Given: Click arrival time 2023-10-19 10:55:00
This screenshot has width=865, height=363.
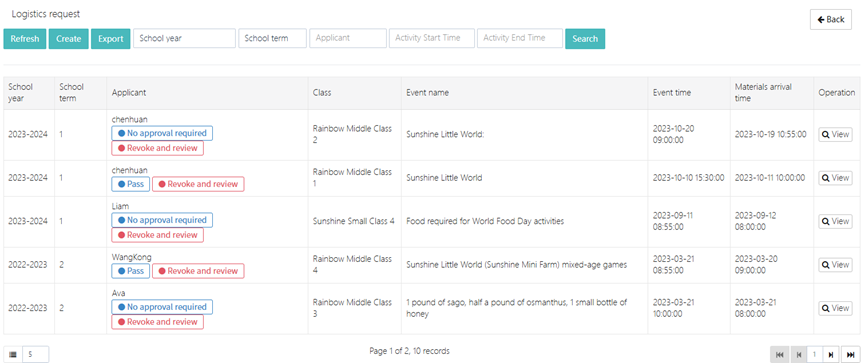Looking at the screenshot, I should pyautogui.click(x=771, y=134).
